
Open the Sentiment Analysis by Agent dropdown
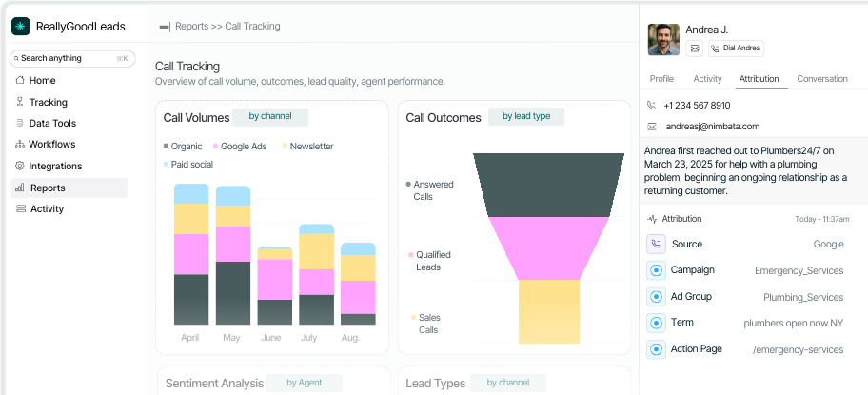[304, 383]
